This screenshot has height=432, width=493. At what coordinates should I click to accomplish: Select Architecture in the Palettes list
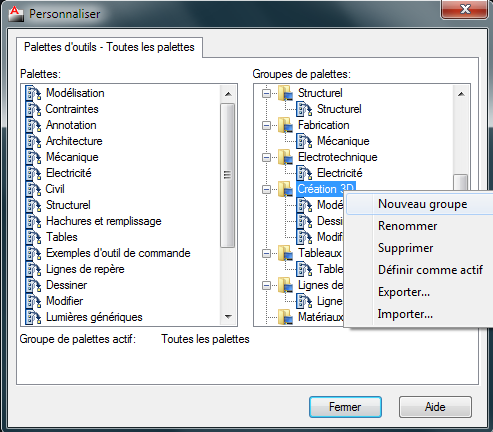(74, 141)
